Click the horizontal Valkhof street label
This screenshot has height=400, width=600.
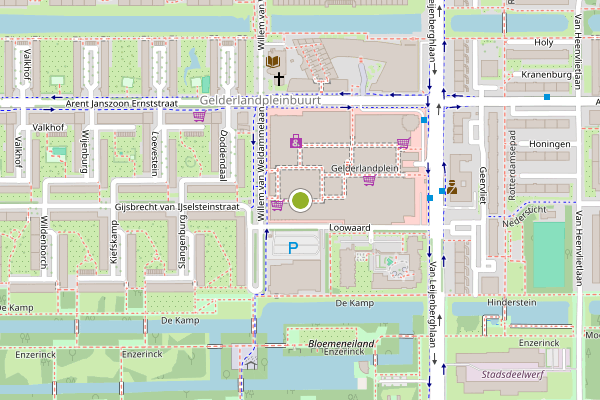[x=48, y=127]
